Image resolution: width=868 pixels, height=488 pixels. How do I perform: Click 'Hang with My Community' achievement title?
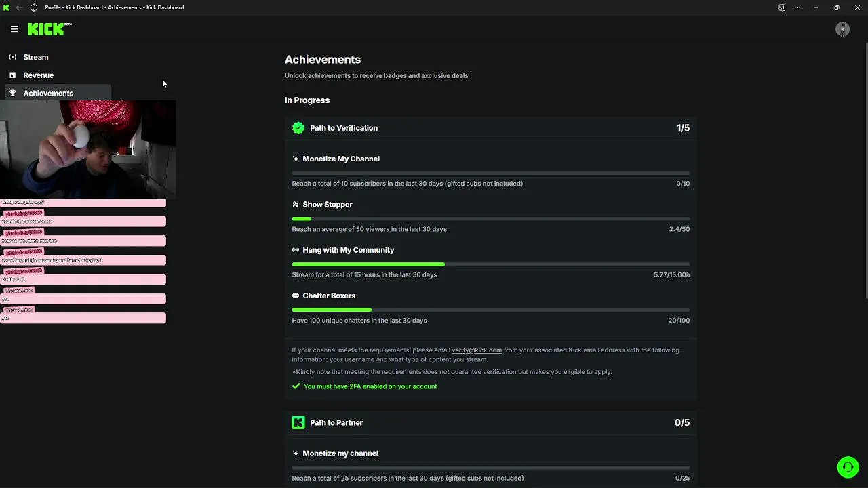349,250
